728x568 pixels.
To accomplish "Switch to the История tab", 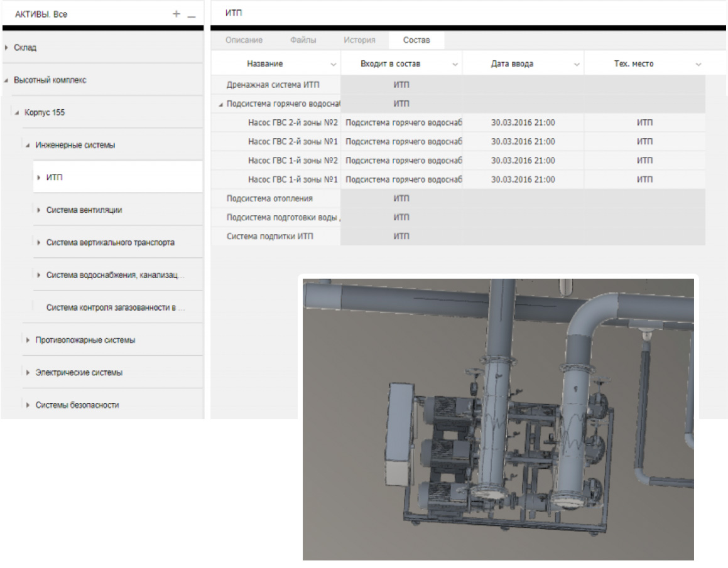I will coord(359,40).
